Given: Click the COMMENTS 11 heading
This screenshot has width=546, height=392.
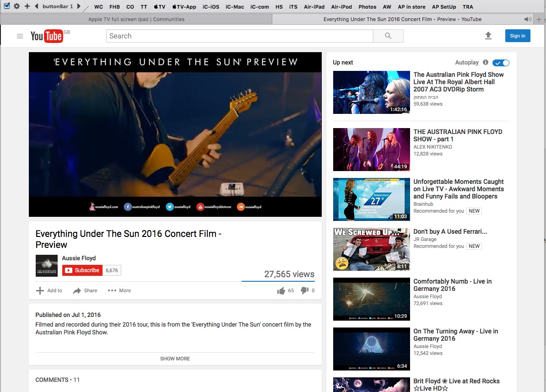Looking at the screenshot, I should pos(58,380).
